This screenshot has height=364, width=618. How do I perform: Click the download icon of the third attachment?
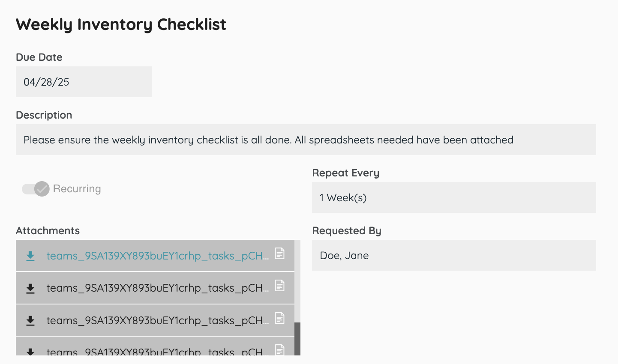(30, 321)
